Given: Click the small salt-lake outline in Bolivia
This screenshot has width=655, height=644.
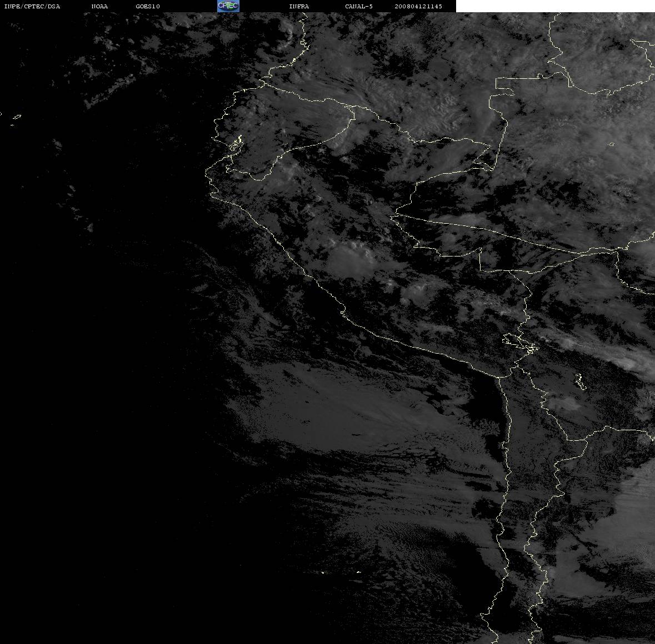Looking at the screenshot, I should pyautogui.click(x=580, y=381).
